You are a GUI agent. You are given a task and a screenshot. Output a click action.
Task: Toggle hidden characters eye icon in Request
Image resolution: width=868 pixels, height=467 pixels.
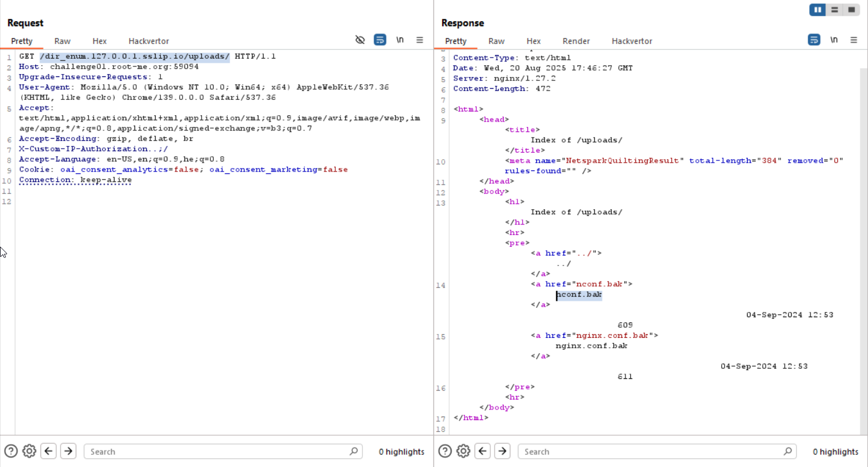point(360,40)
